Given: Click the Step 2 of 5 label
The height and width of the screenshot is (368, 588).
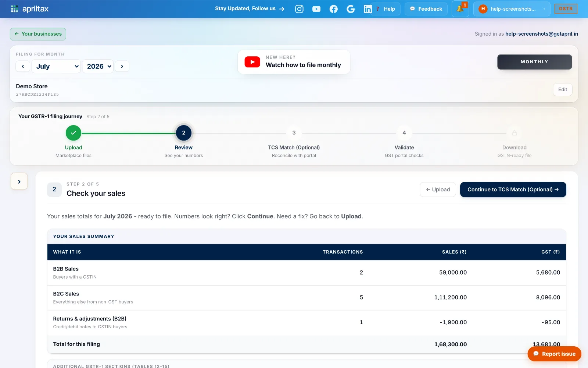Looking at the screenshot, I should pos(98,117).
